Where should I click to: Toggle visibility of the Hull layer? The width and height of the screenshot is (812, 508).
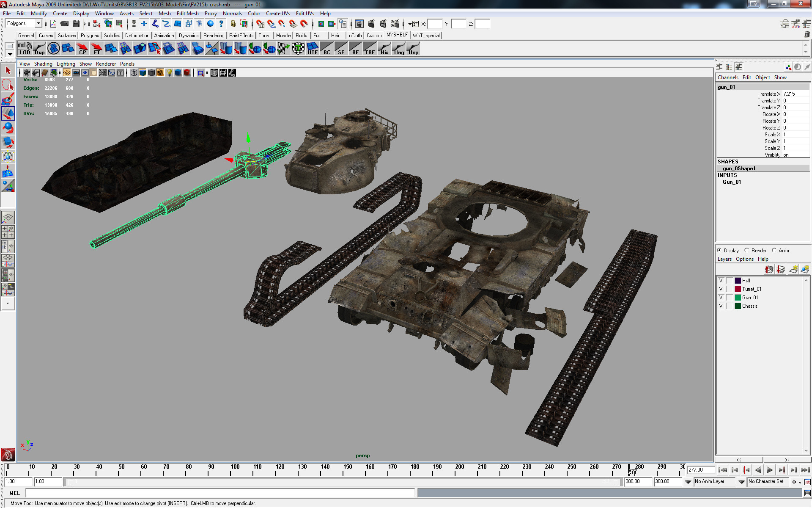pyautogui.click(x=721, y=281)
